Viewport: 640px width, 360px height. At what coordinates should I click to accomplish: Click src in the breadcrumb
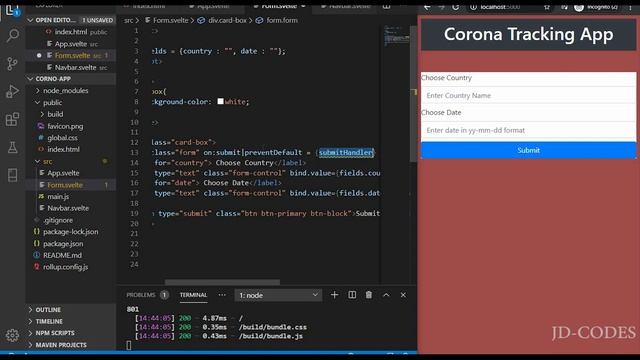tap(129, 20)
